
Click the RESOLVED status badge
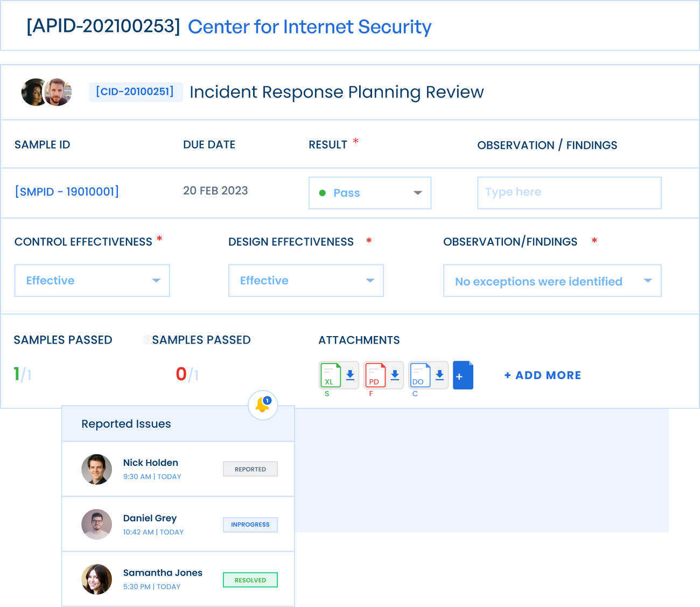(x=250, y=580)
